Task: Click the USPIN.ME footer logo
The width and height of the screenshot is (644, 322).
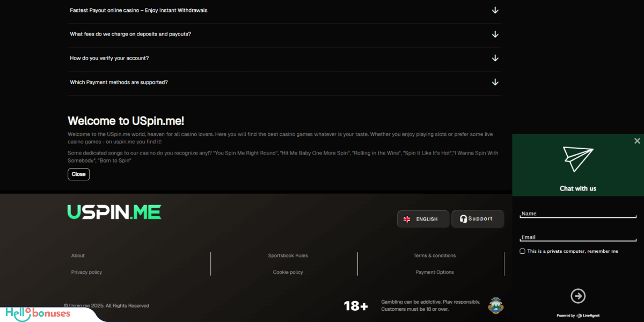Action: [x=114, y=212]
